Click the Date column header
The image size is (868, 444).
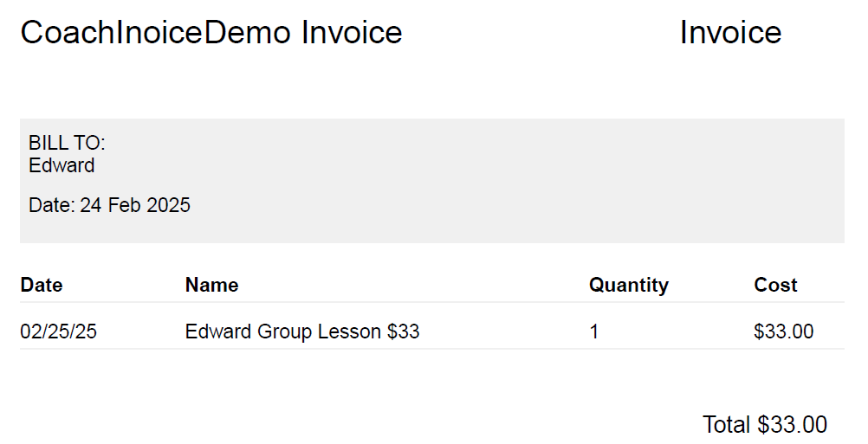pos(42,285)
